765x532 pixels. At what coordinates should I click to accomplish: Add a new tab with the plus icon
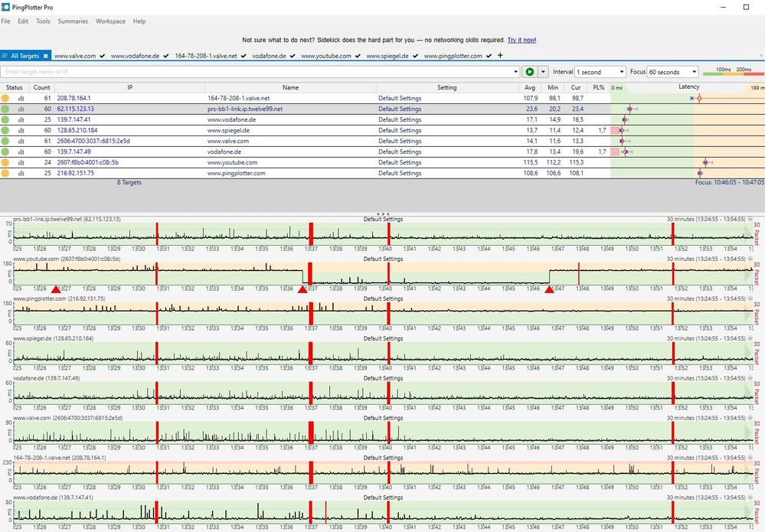[500, 56]
